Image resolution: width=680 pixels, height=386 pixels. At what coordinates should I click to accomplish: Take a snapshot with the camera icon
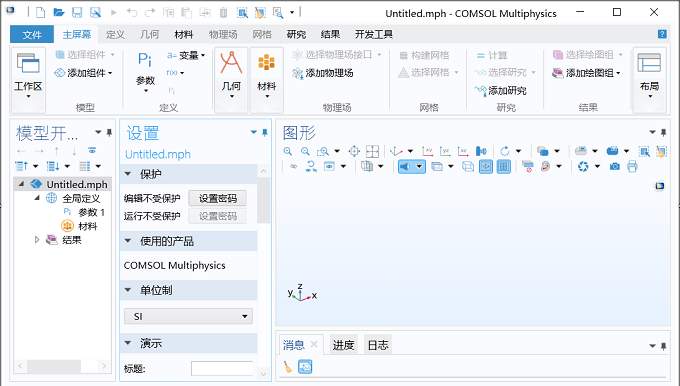coord(615,167)
